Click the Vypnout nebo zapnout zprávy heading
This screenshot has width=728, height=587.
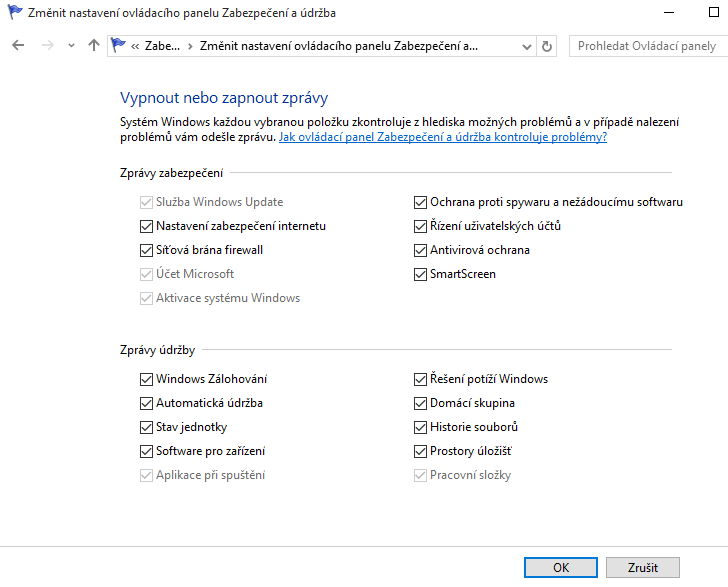click(x=224, y=98)
